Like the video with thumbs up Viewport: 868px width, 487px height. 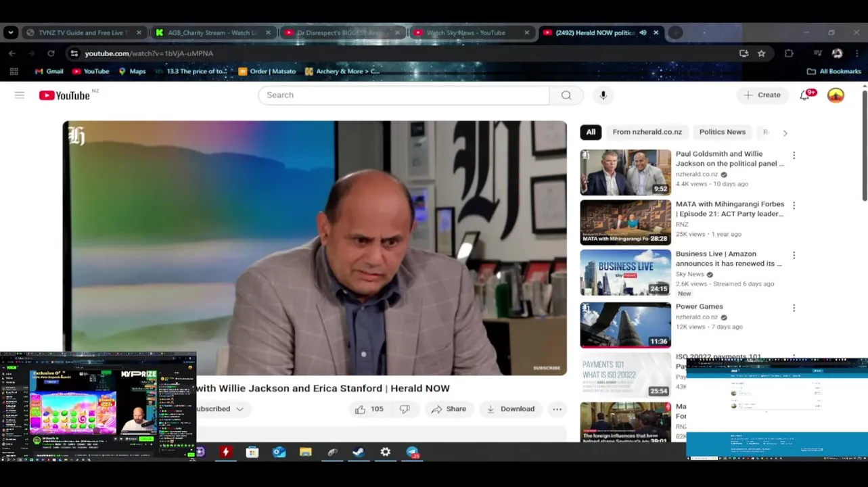(369, 409)
